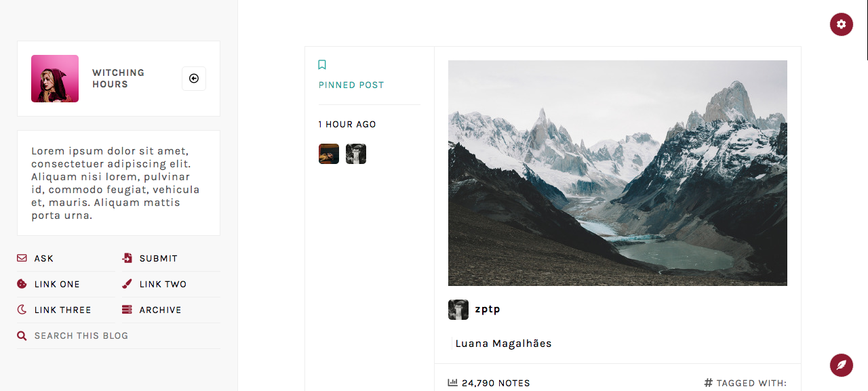This screenshot has width=868, height=391.
Task: Click the bookmark icon above Pinned Post
Action: [322, 64]
